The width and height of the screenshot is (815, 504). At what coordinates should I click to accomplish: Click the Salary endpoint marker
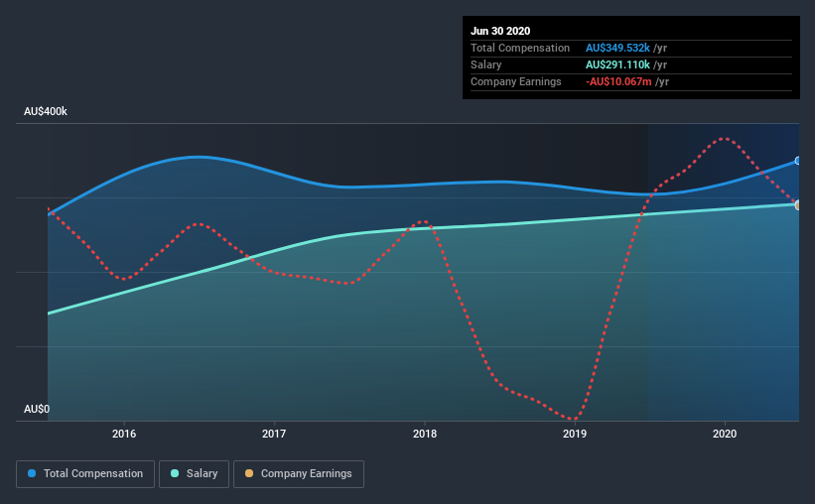pos(797,204)
